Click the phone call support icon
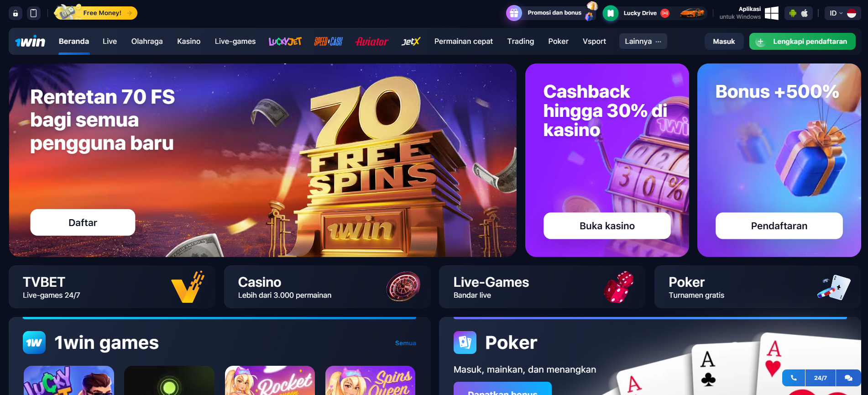Viewport: 868px width, 395px height. coord(794,378)
